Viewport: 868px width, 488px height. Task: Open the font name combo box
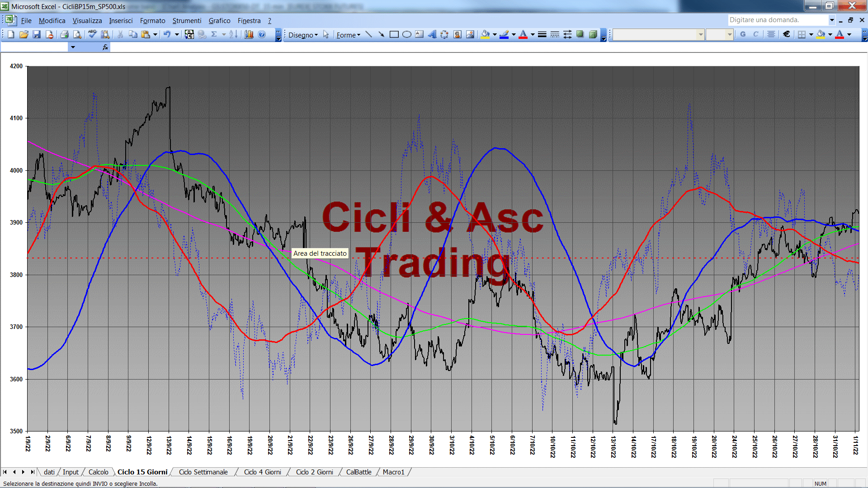point(658,35)
